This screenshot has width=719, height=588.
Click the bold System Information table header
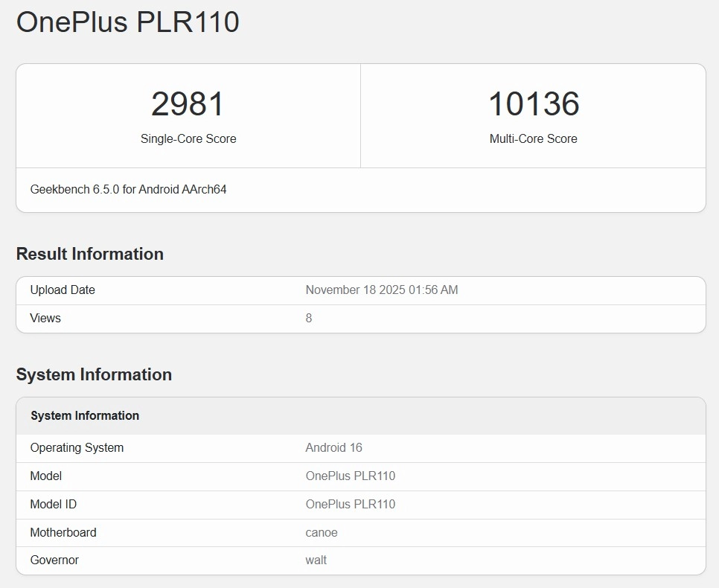tap(85, 416)
